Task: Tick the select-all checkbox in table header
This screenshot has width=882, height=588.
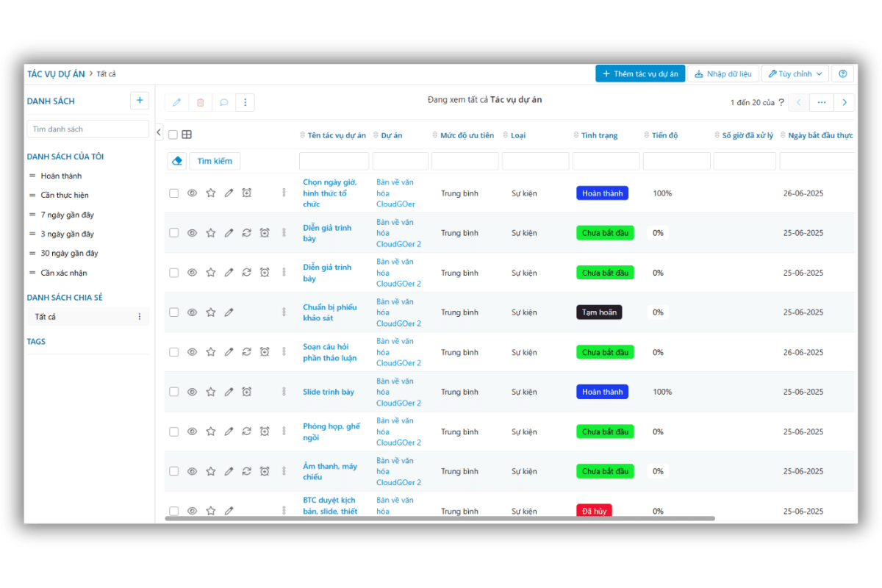Action: pos(173,135)
